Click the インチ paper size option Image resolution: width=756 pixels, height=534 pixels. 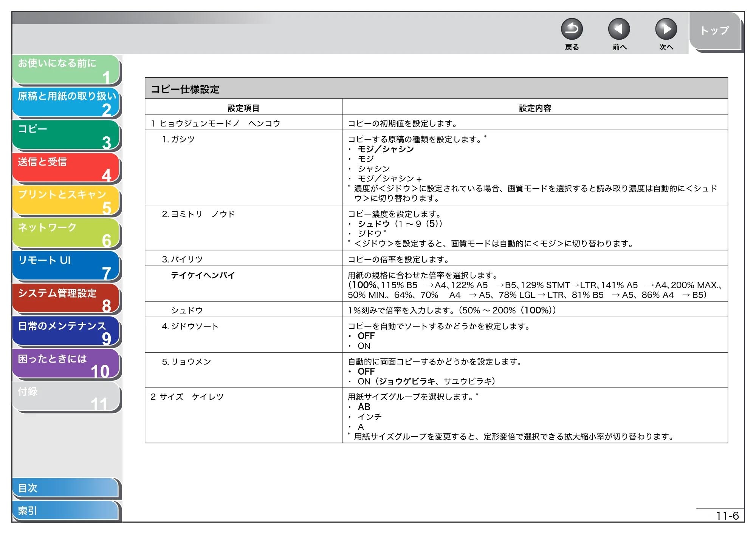pos(370,417)
